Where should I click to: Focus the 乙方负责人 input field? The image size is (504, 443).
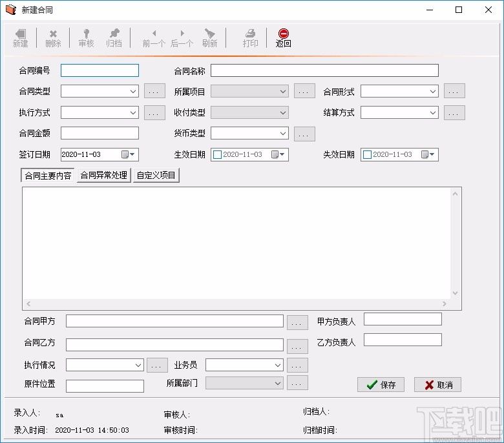[x=403, y=340]
